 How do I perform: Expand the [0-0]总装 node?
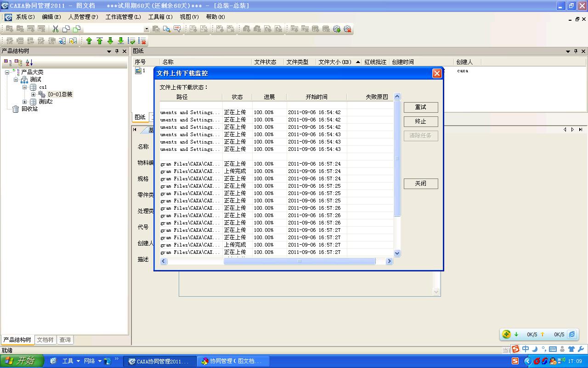tap(33, 94)
